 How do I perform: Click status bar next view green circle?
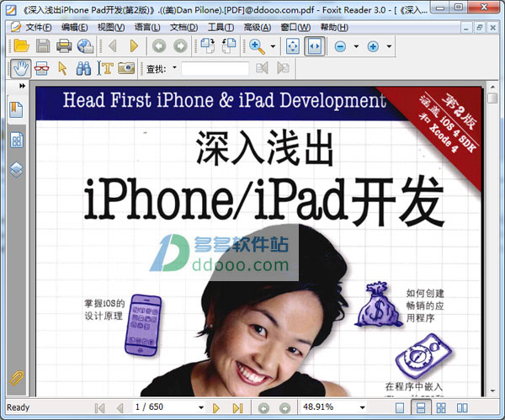(284, 408)
